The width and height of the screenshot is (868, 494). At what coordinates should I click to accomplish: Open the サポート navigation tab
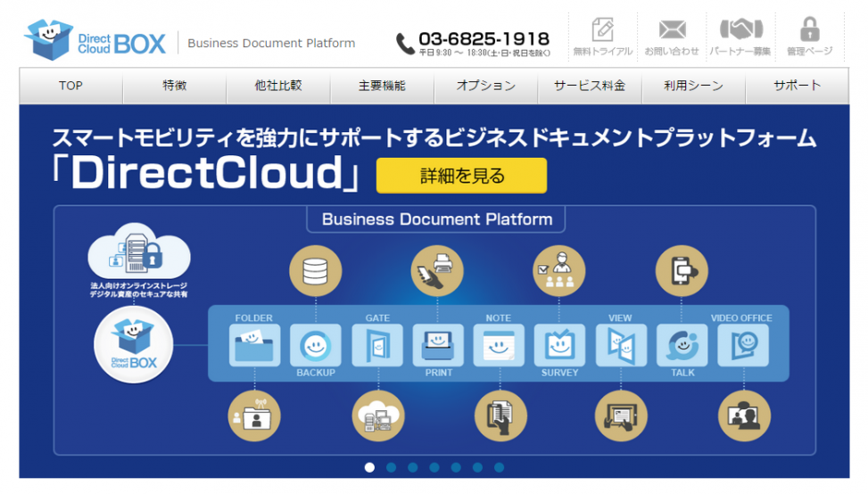798,86
